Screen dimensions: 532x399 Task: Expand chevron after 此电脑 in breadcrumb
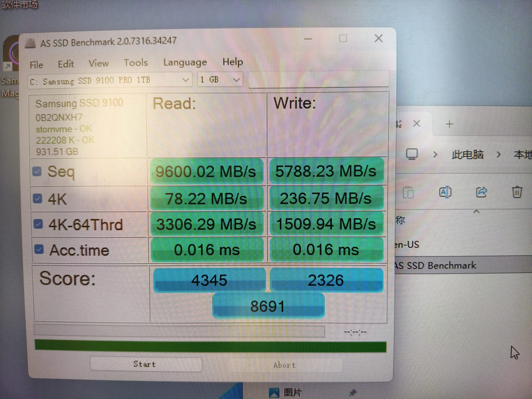coord(499,154)
